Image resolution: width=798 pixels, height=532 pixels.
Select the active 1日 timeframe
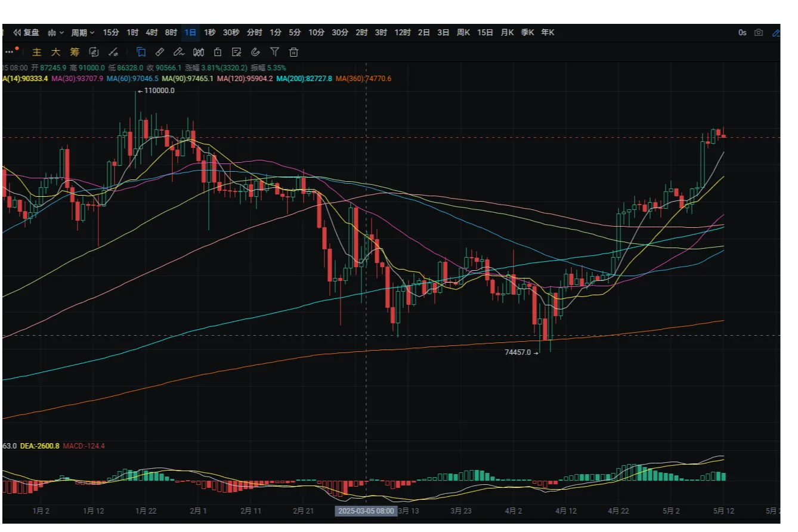coord(190,33)
